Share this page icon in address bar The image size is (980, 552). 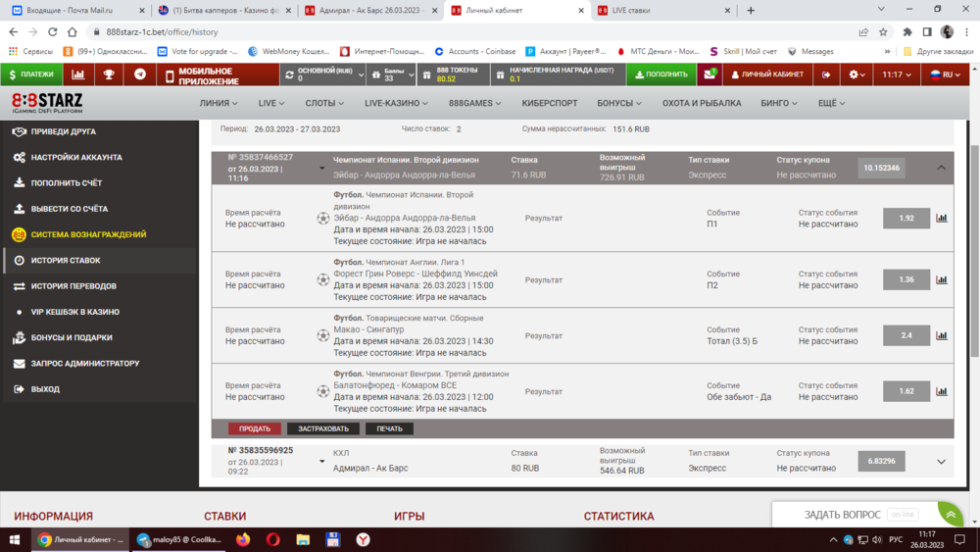(x=863, y=32)
